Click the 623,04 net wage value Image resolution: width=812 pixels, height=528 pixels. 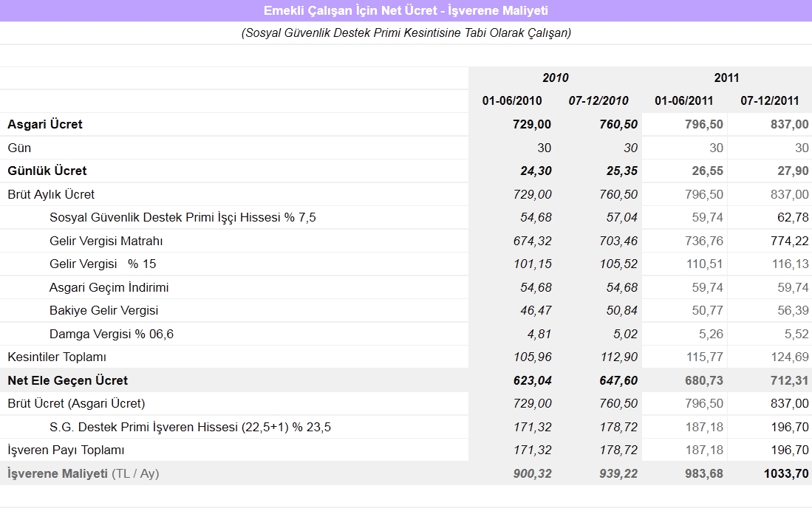coord(532,380)
